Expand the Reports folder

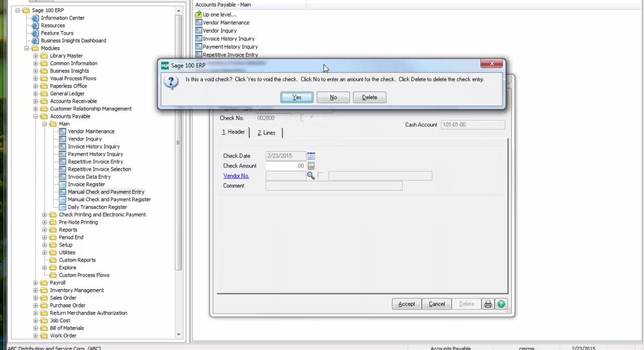tap(45, 230)
